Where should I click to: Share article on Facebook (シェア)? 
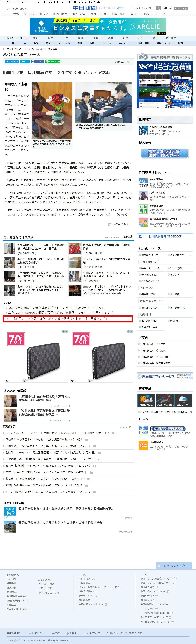pyautogui.click(x=37, y=61)
